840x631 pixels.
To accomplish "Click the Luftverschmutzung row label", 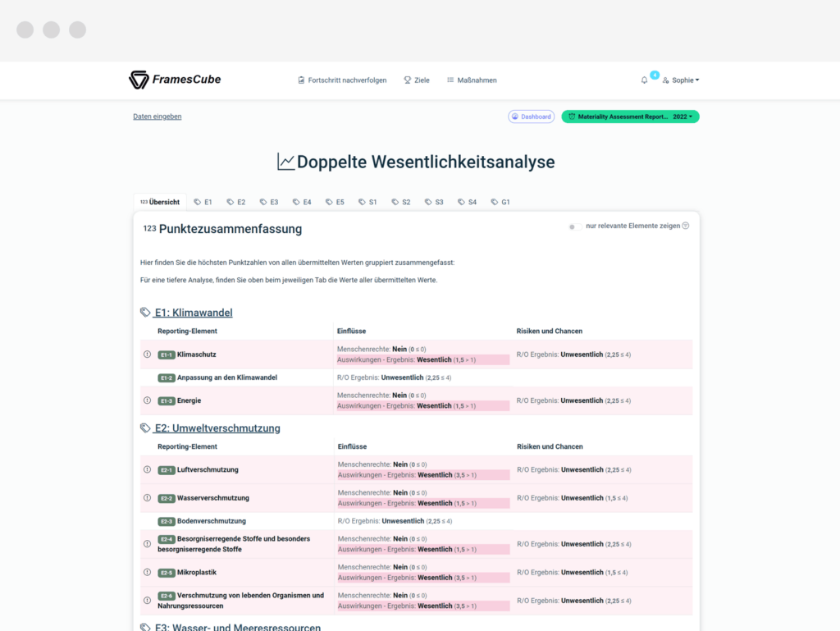I will pos(208,470).
